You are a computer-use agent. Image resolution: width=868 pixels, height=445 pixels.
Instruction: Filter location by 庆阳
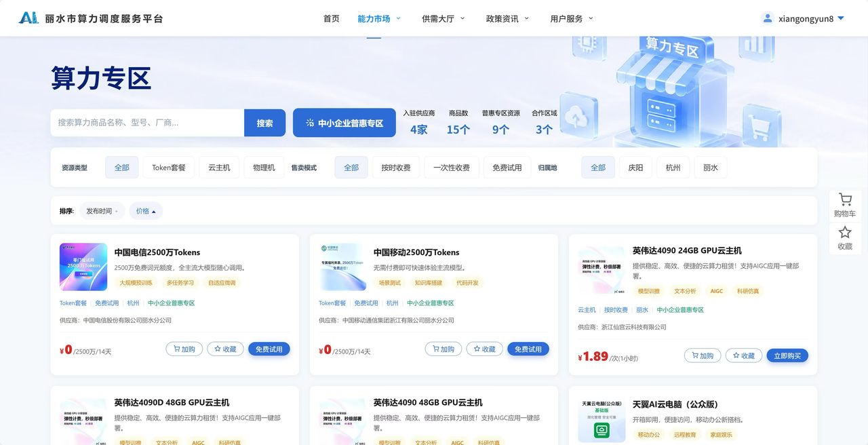[636, 168]
